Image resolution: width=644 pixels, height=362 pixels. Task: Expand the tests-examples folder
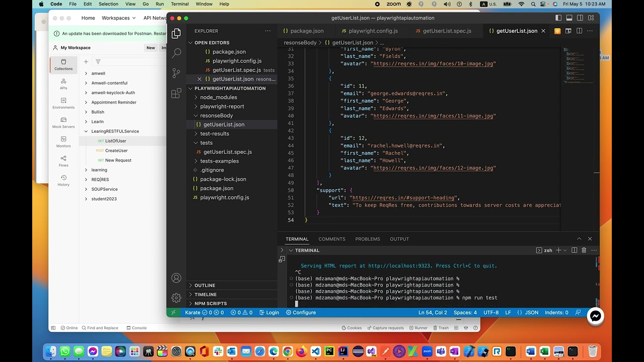219,161
